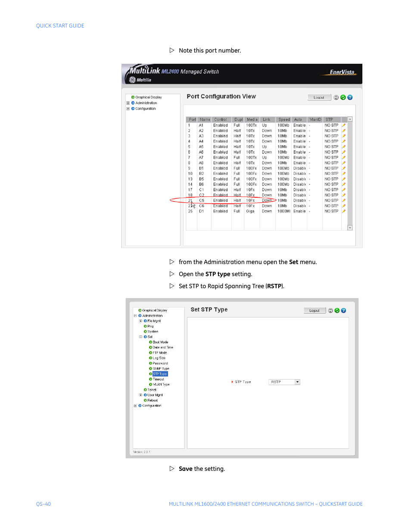
Task: Open Telnet under Administration
Action: point(152,390)
